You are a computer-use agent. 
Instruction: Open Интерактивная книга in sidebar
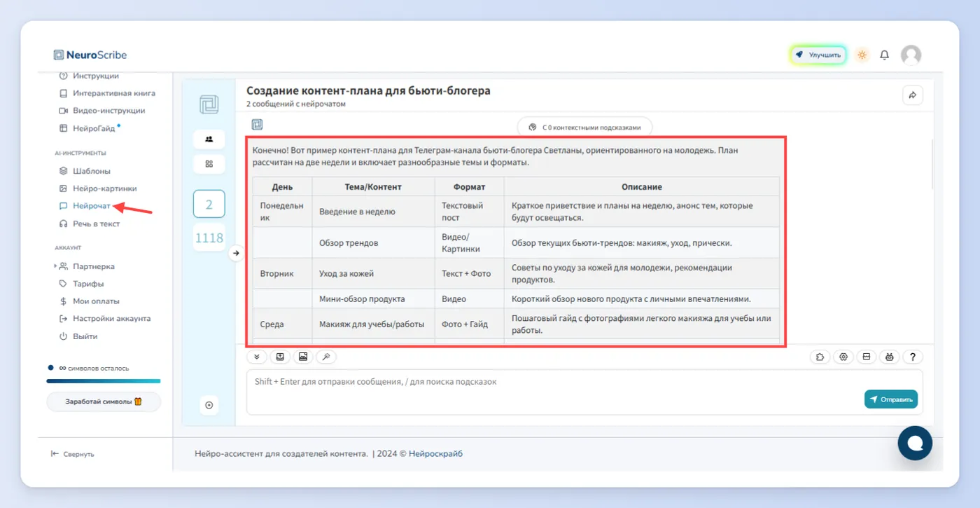[106, 93]
